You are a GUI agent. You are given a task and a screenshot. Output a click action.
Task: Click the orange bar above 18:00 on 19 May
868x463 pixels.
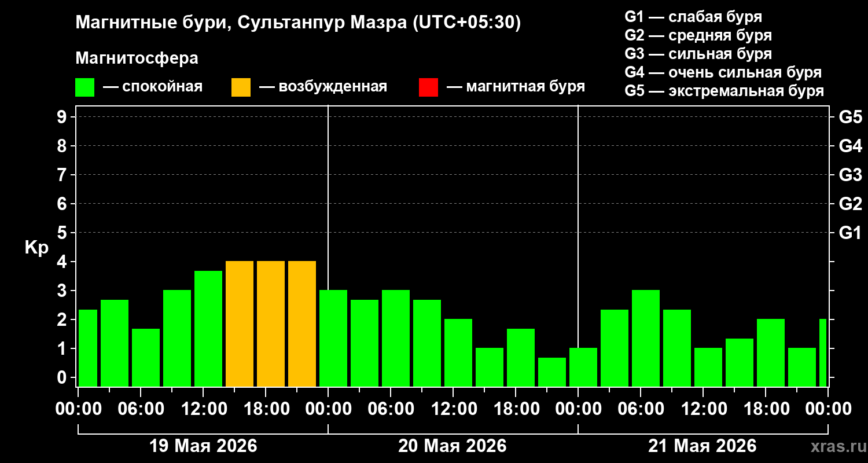click(271, 324)
